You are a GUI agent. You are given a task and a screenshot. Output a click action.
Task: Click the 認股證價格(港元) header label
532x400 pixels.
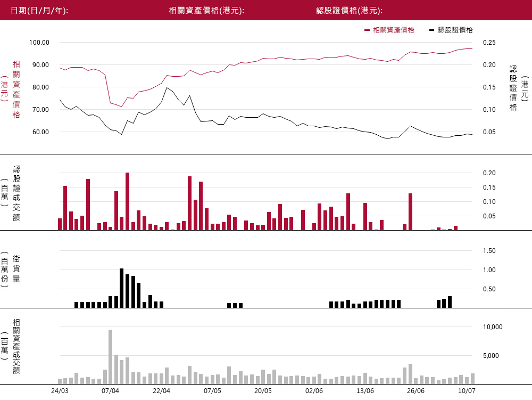[350, 11]
